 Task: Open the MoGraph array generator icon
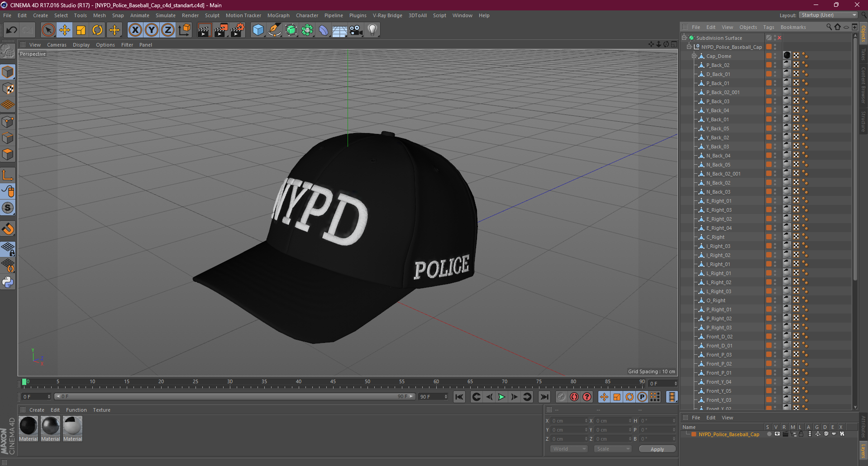[307, 30]
